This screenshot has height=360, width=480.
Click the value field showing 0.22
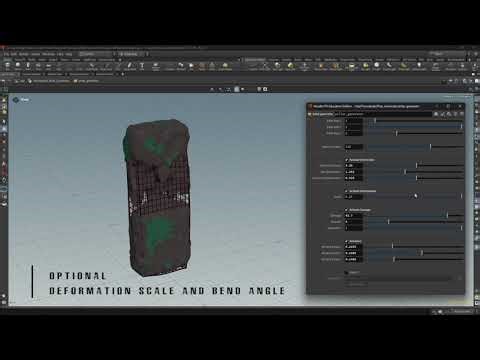354,197
